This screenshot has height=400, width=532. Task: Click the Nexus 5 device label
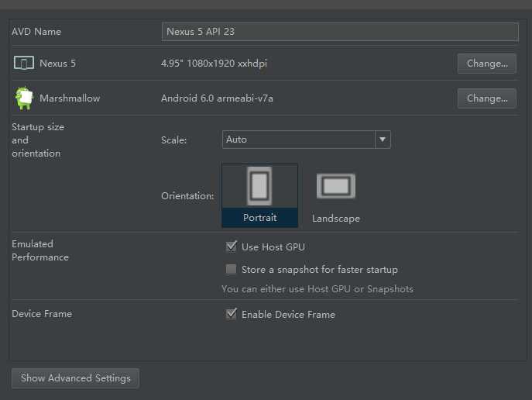(57, 64)
